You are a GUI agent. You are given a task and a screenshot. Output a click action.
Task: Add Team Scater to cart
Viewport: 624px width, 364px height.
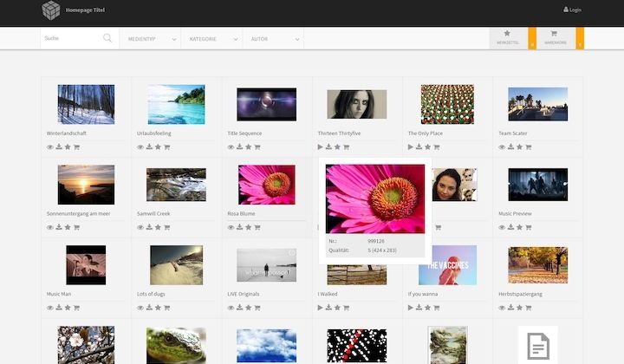[x=527, y=147]
